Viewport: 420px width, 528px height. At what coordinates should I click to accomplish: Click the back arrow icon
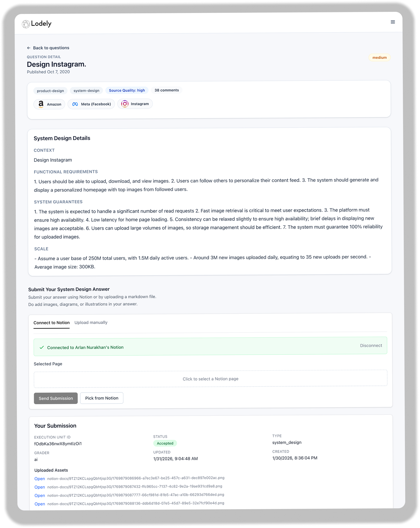pyautogui.click(x=29, y=48)
